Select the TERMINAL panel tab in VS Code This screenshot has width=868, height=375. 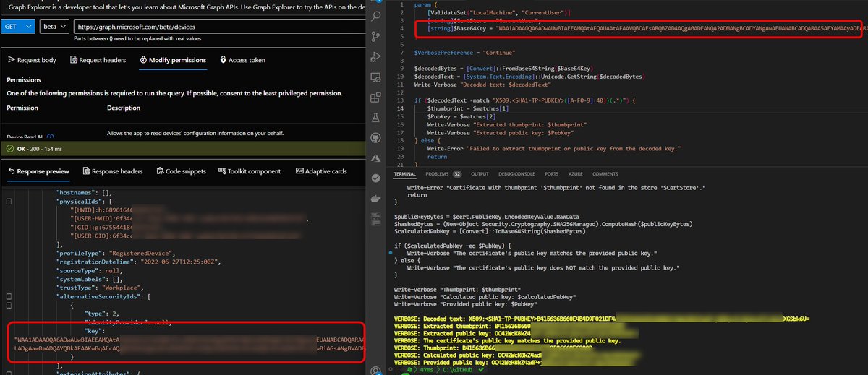(405, 174)
